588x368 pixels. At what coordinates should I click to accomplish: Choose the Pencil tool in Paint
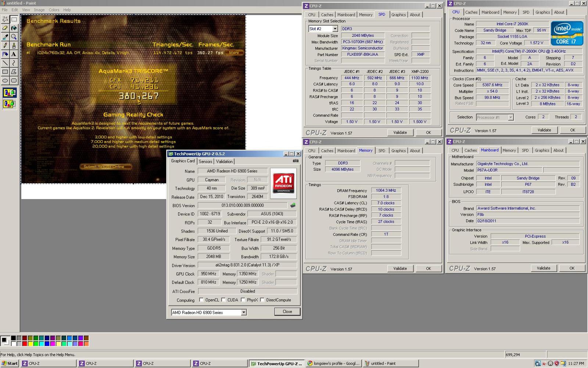pyautogui.click(x=5, y=45)
